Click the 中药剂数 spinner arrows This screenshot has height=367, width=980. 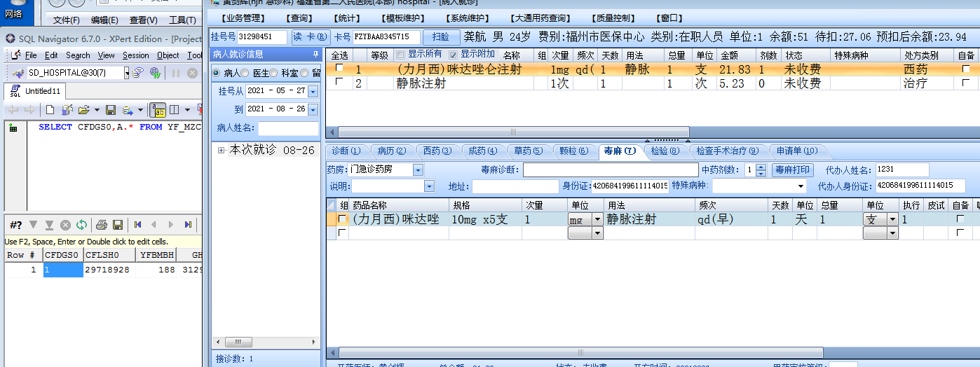pyautogui.click(x=761, y=169)
